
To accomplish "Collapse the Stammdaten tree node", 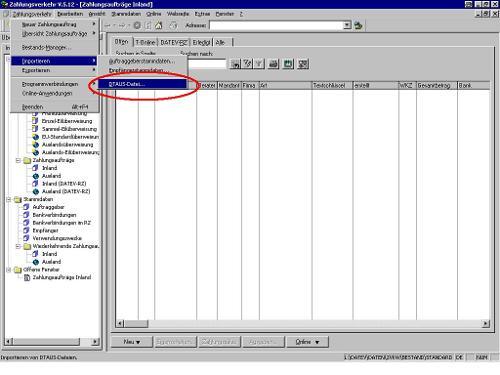I will point(9,199).
